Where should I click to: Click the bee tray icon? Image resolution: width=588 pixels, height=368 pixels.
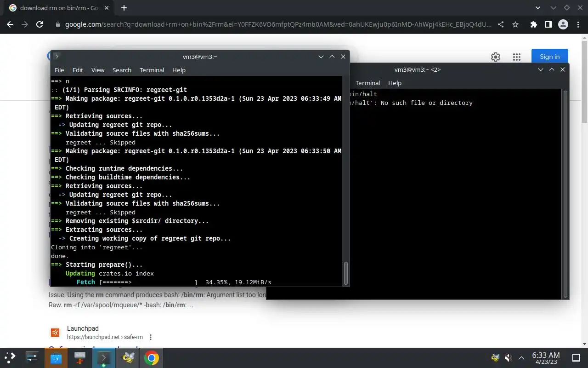tap(495, 358)
